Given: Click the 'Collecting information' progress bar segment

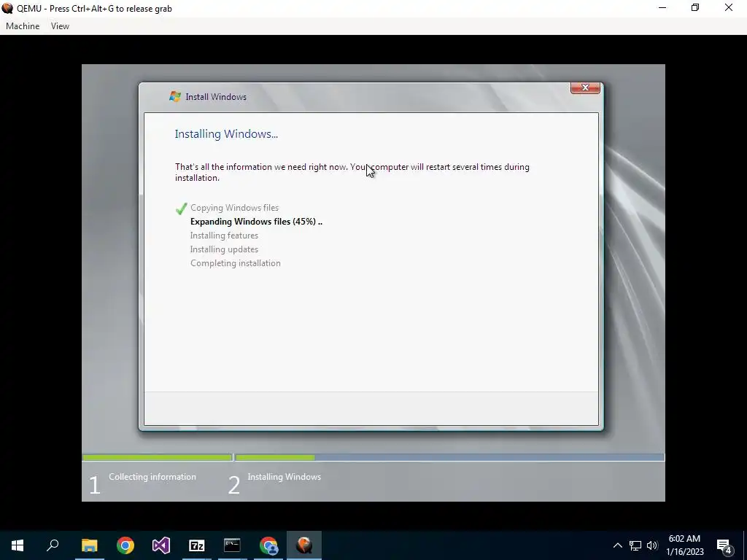Looking at the screenshot, I should (x=158, y=458).
